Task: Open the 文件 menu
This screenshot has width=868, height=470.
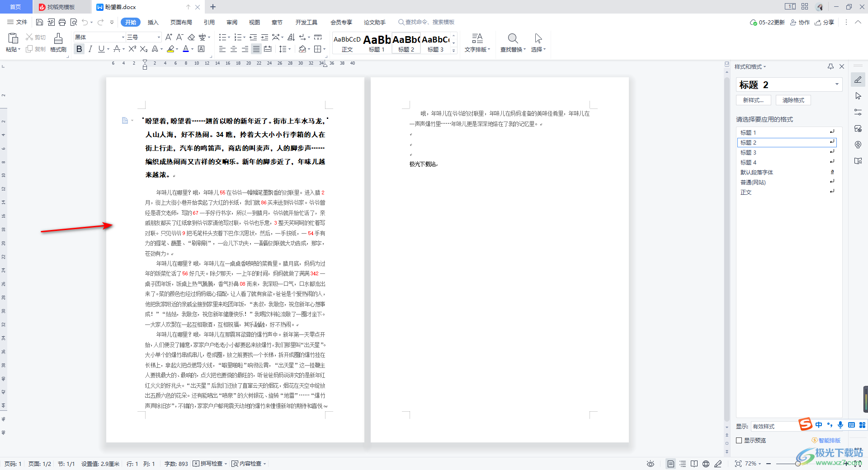Action: 17,22
